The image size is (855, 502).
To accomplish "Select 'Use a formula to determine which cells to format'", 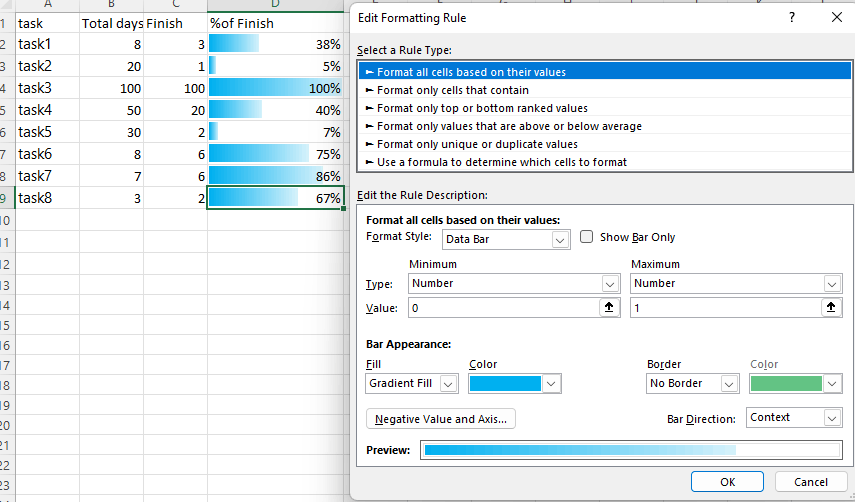I will tap(605, 162).
